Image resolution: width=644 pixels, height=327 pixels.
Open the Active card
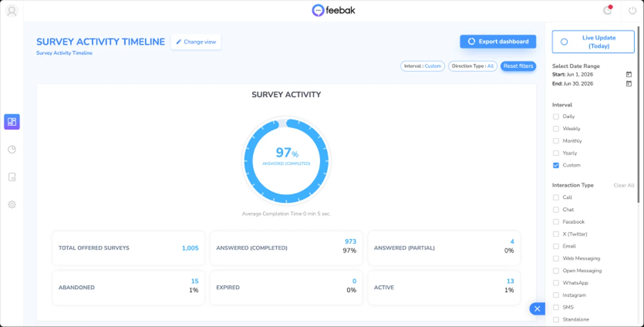point(444,287)
